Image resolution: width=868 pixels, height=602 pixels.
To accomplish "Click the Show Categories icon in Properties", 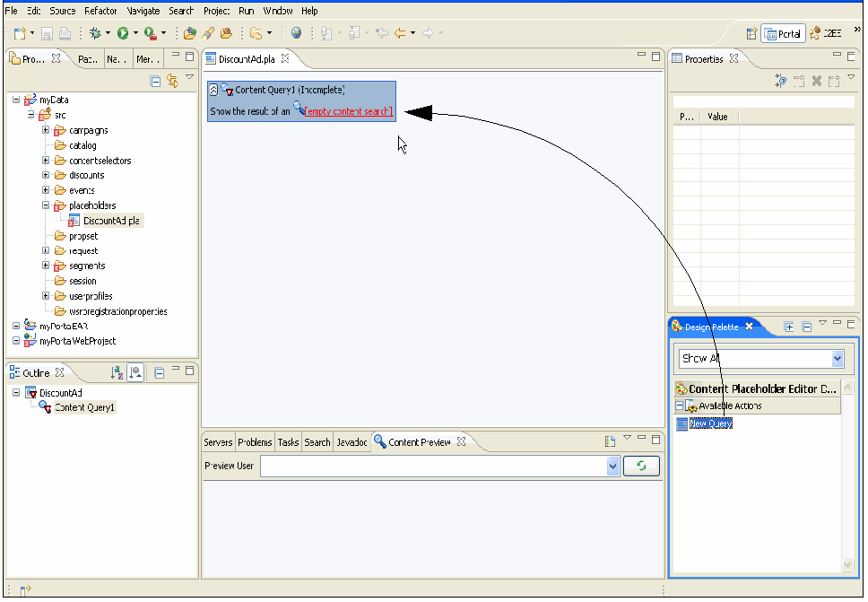I will tap(780, 81).
